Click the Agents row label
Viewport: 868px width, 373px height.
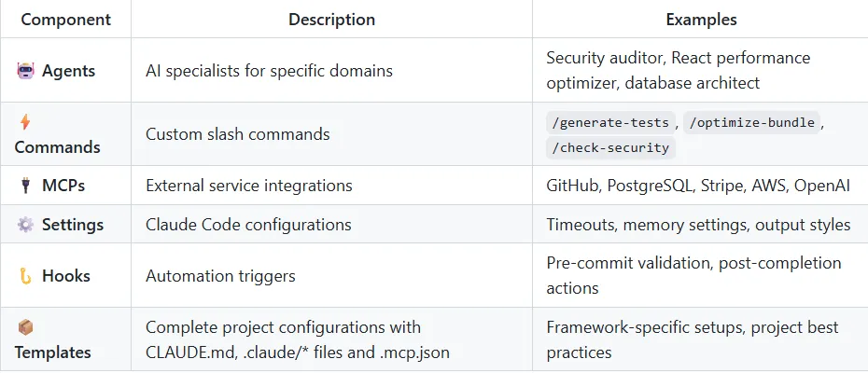click(x=71, y=70)
